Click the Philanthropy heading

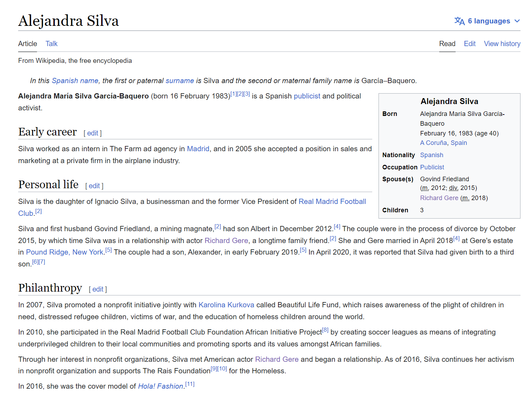[50, 288]
